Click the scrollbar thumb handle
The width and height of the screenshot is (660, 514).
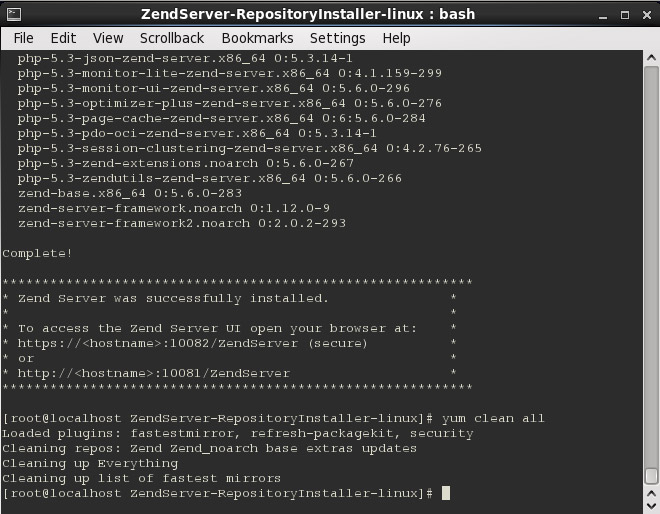point(651,476)
